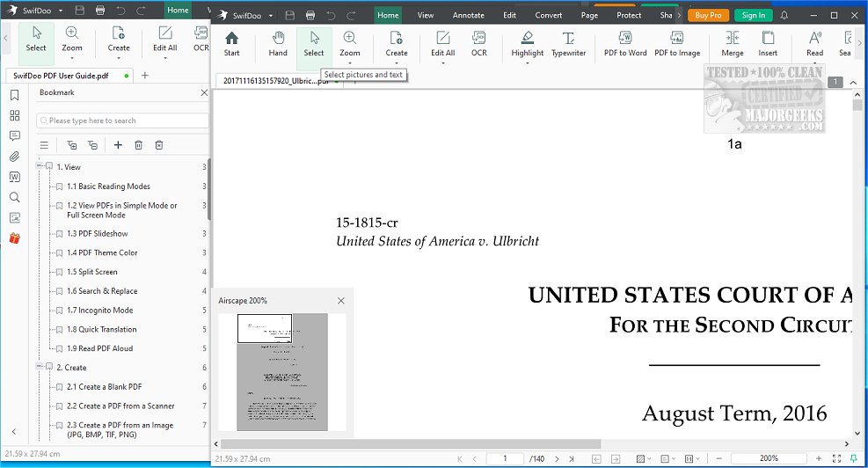
Task: Open attachments paperclip sidebar icon
Action: [x=15, y=157]
